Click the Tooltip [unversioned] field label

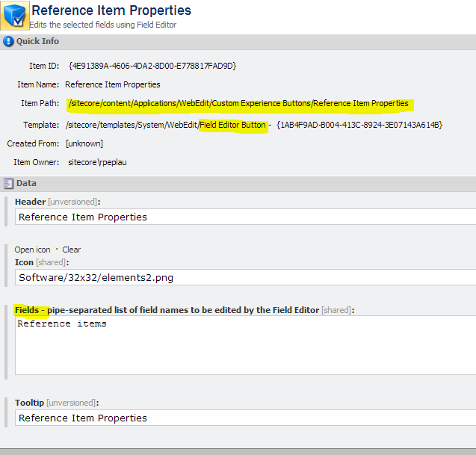57,403
